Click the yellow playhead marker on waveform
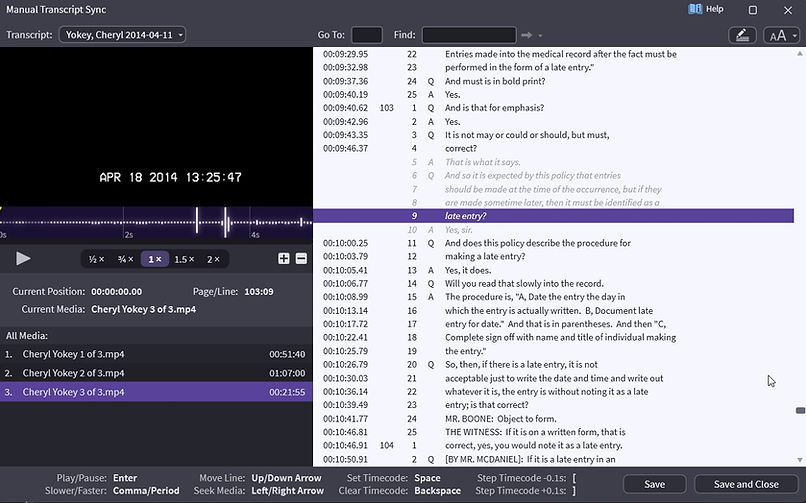 2,209
